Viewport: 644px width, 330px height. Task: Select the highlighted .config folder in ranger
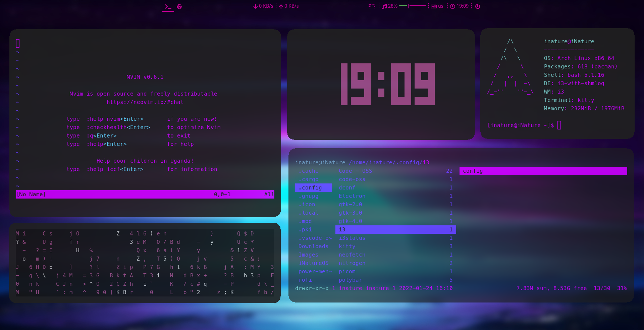[x=314, y=188]
